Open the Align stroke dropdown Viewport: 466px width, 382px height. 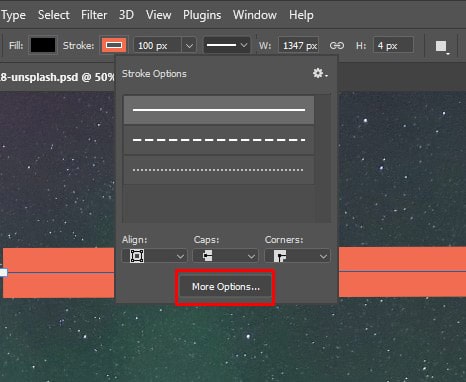click(x=154, y=256)
